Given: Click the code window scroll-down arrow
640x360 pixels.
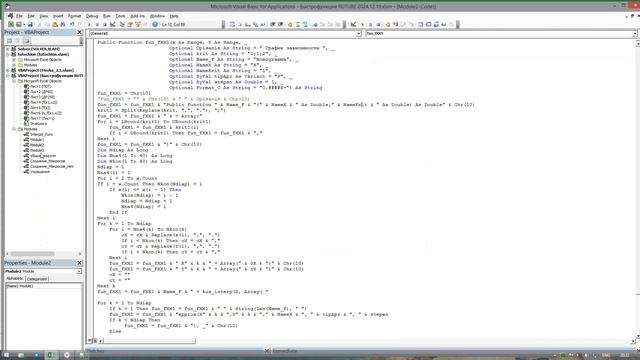Looking at the screenshot, I should [637, 336].
